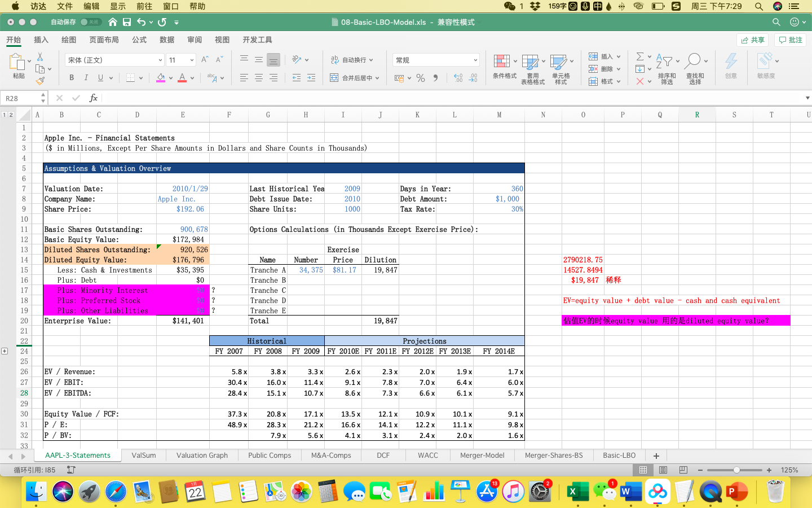Expand the formula bar

point(807,98)
